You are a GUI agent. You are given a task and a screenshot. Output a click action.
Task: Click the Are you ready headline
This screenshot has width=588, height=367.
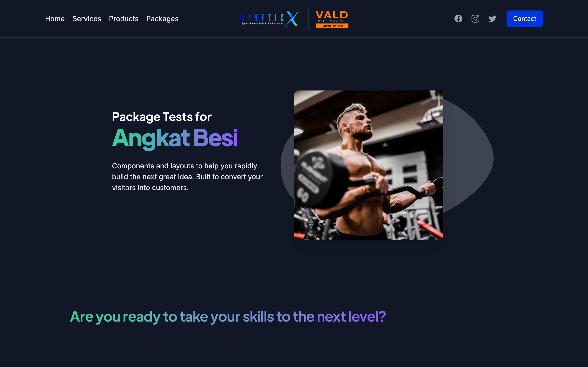[x=228, y=317]
